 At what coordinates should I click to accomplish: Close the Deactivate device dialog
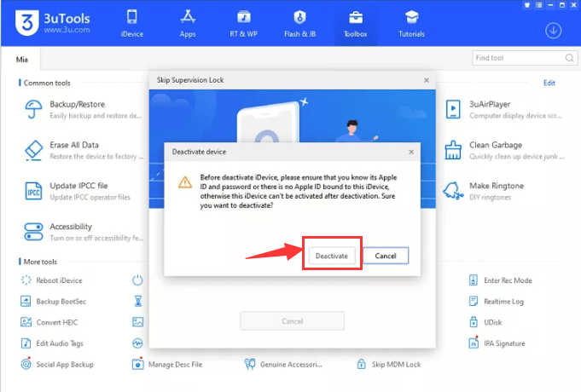tap(411, 152)
